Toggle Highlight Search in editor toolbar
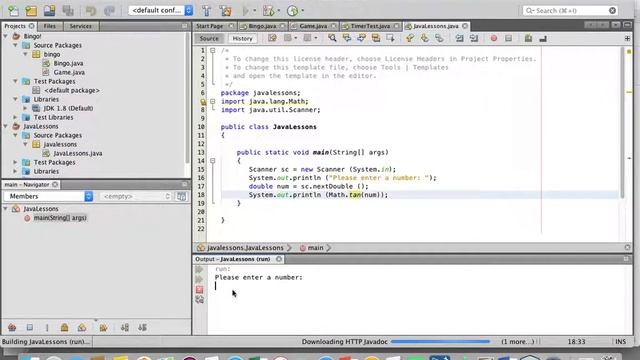640x360 pixels. tap(376, 38)
